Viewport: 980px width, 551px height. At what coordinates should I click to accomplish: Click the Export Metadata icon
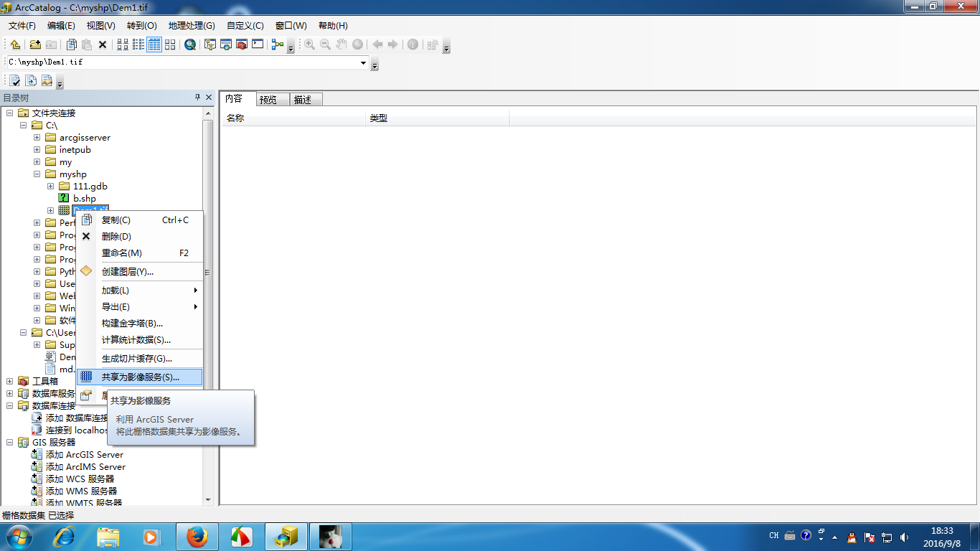click(47, 80)
